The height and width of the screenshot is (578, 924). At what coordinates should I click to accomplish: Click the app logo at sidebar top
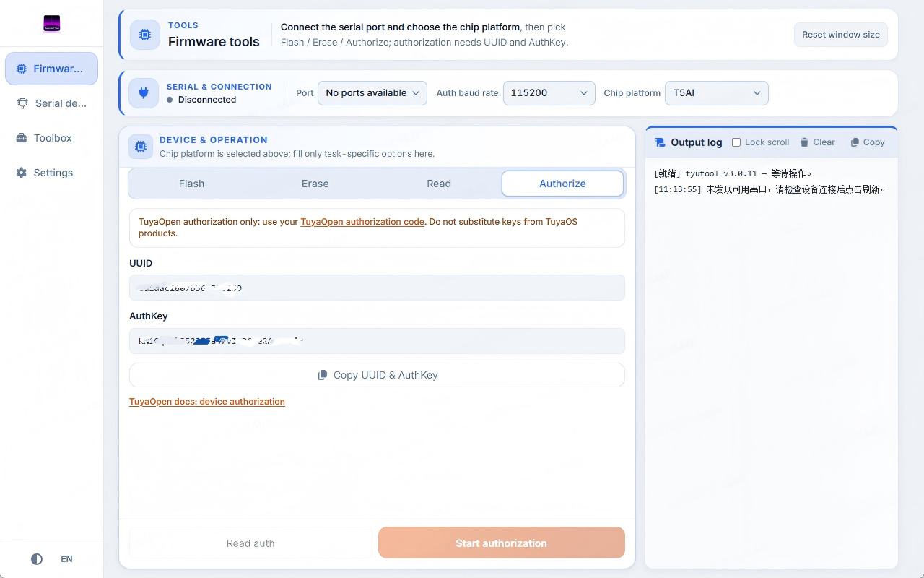tap(51, 24)
